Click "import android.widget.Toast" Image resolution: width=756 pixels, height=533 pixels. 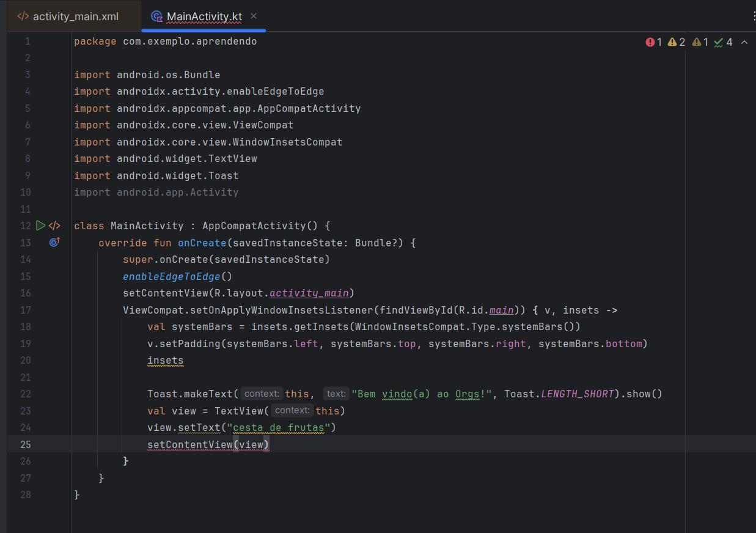click(x=156, y=175)
